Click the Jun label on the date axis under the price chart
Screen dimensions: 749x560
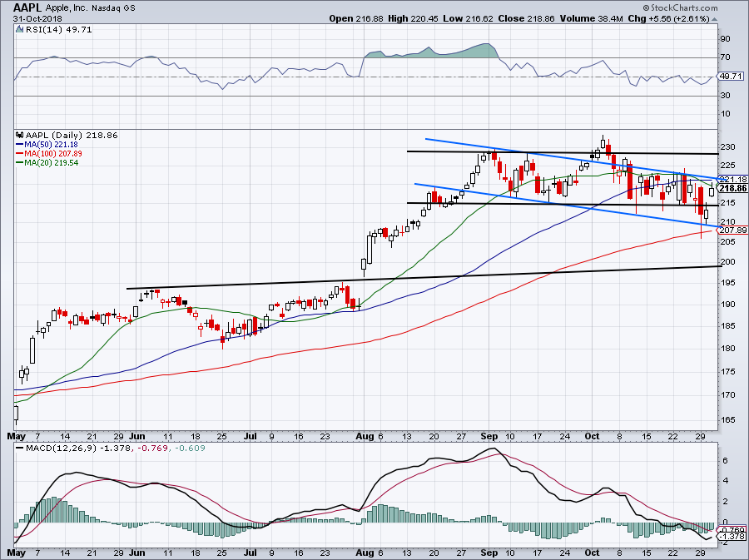[137, 436]
